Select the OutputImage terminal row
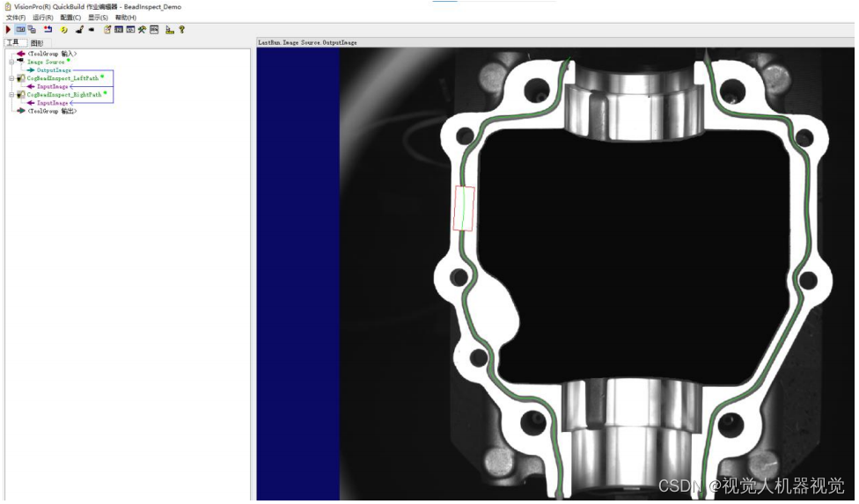Image resolution: width=859 pixels, height=504 pixels. pyautogui.click(x=54, y=70)
